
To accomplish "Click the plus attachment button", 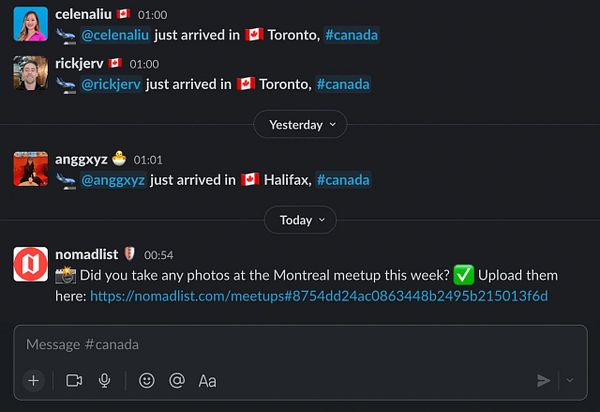I will pos(33,380).
